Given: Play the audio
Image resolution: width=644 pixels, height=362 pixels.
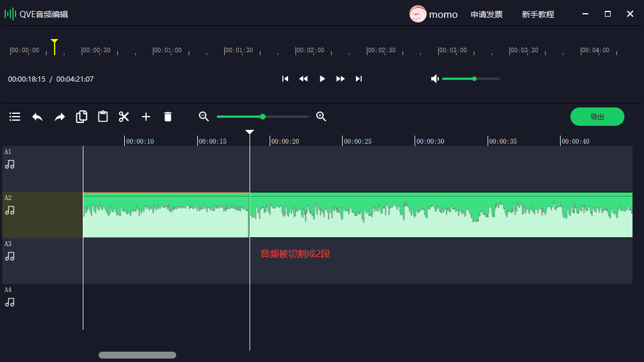Looking at the screenshot, I should (x=322, y=79).
